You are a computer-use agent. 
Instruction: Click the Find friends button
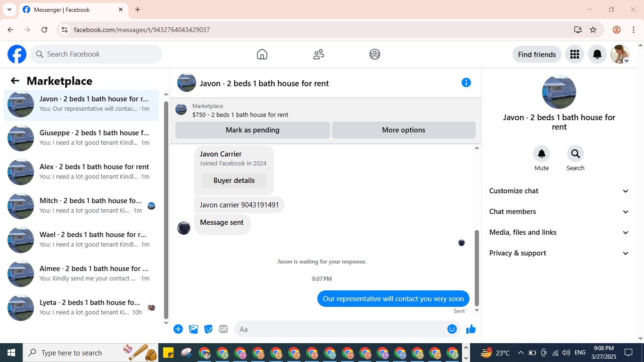pos(537,54)
